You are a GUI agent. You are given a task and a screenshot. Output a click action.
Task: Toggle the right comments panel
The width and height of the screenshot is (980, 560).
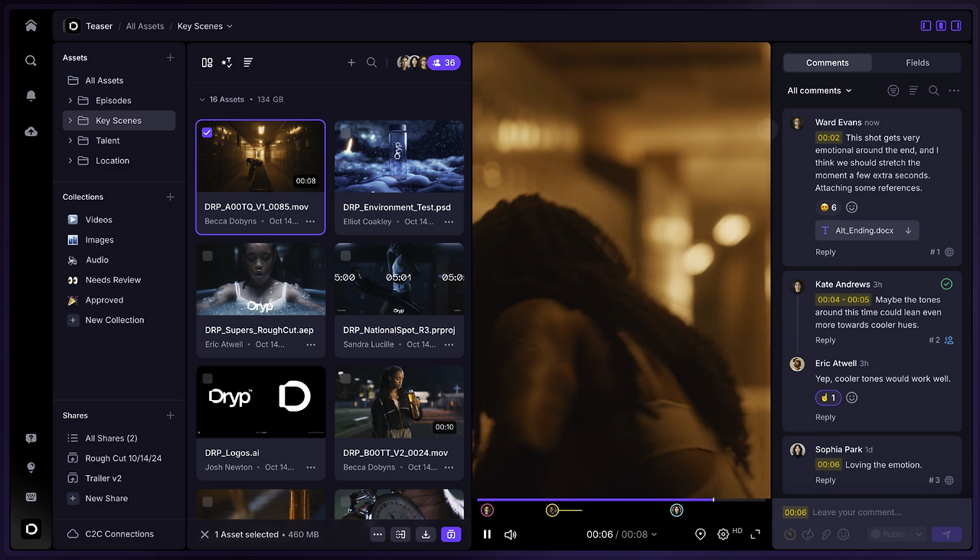[956, 26]
